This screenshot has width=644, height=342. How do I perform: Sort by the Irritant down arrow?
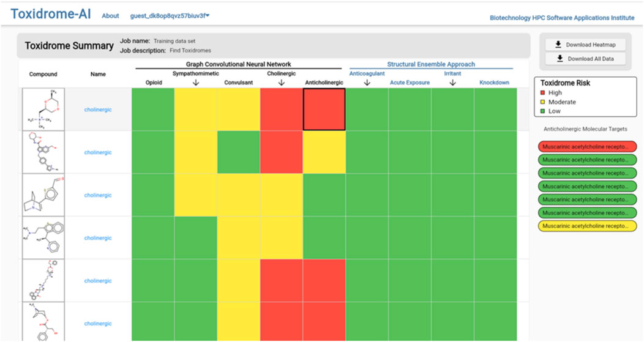click(x=452, y=83)
